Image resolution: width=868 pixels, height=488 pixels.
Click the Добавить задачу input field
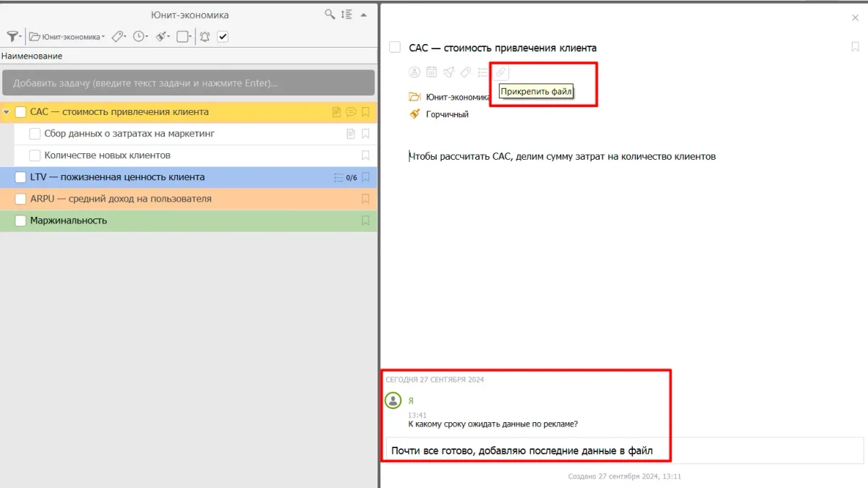[188, 83]
